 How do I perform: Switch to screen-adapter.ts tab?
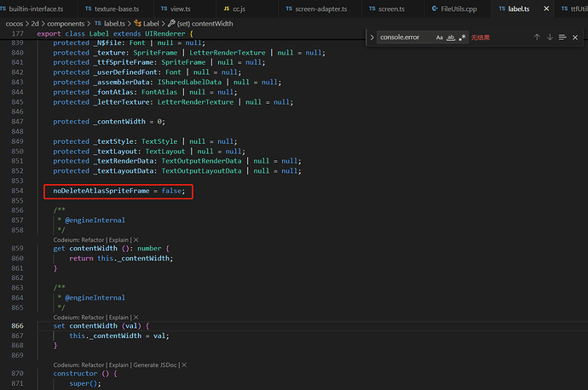click(320, 9)
